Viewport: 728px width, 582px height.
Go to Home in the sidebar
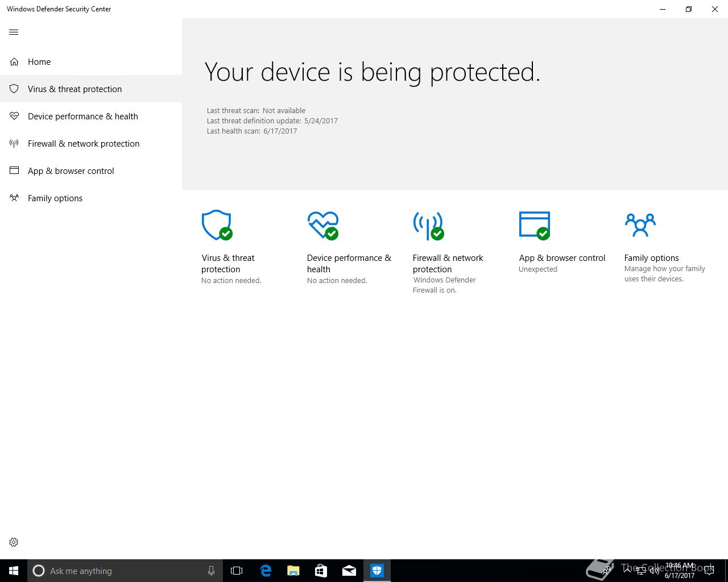91,61
